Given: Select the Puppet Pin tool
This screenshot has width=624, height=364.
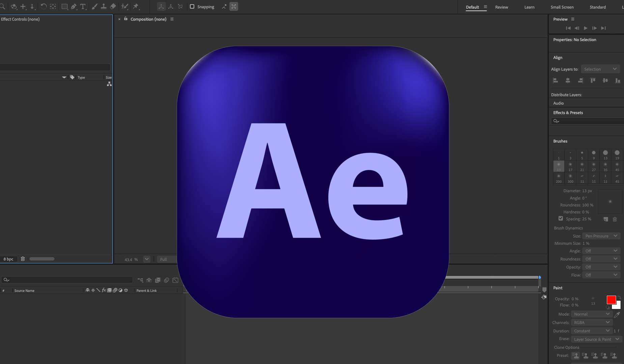Looking at the screenshot, I should 136,6.
